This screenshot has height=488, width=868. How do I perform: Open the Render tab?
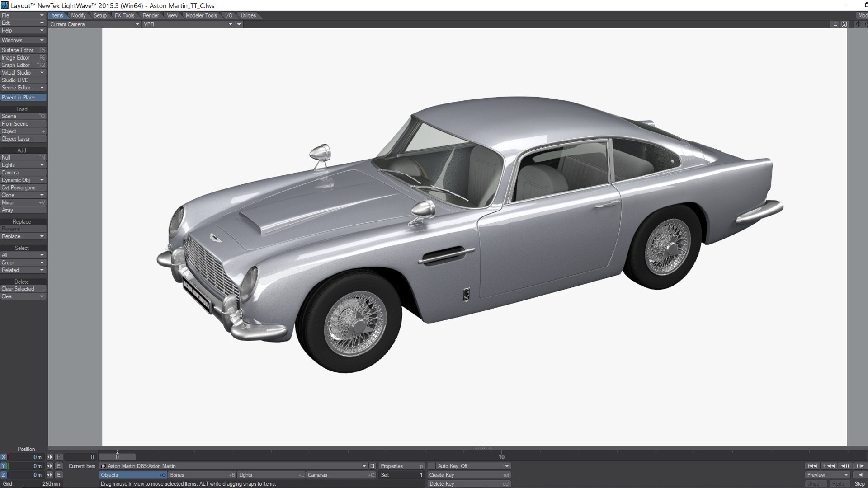click(x=151, y=15)
